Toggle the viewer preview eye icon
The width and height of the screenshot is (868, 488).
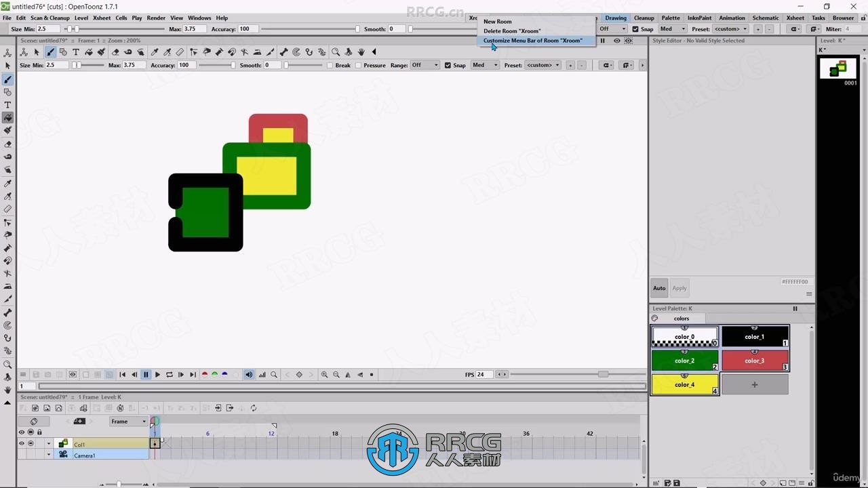[x=616, y=41]
